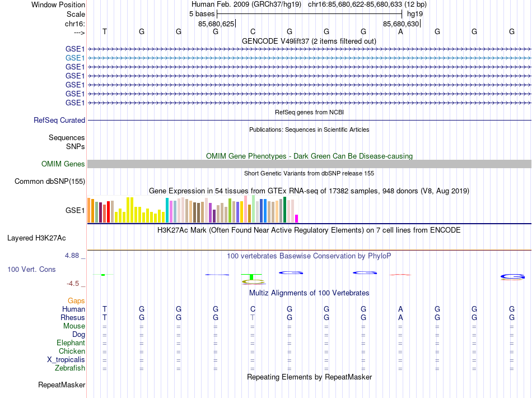This screenshot has height=398, width=532.
Task: Click the '5 bases' scale bar label
Action: coord(202,14)
